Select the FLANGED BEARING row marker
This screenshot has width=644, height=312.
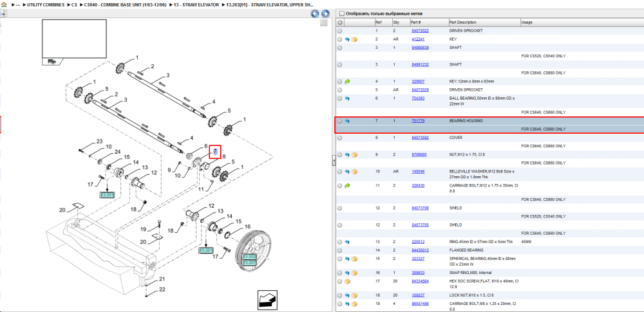[339, 250]
